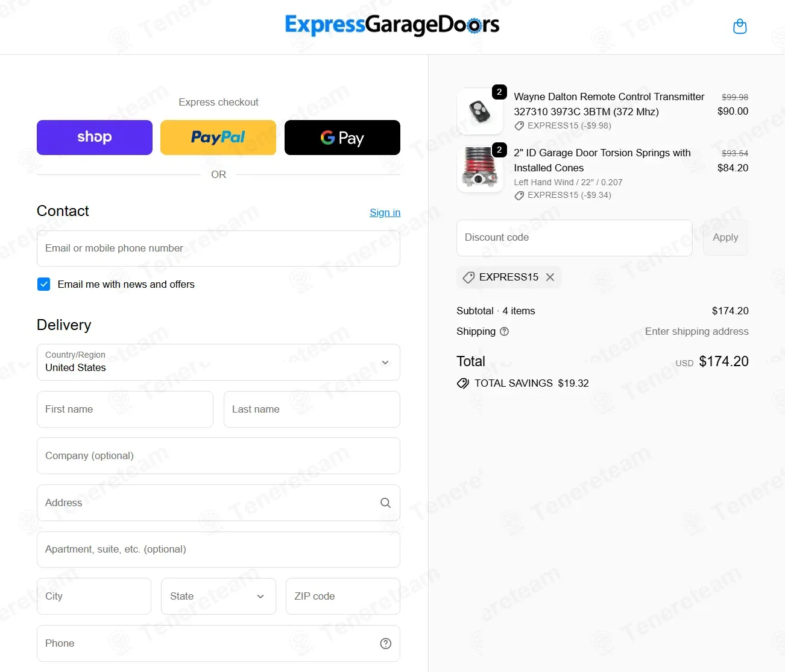
Task: Open the Country/Region dropdown
Action: (x=218, y=362)
